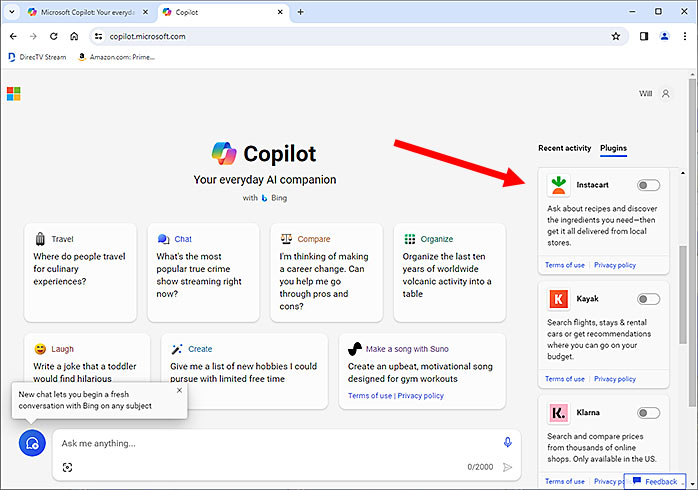
Task: Enable the Instacart plugin toggle
Action: (648, 185)
